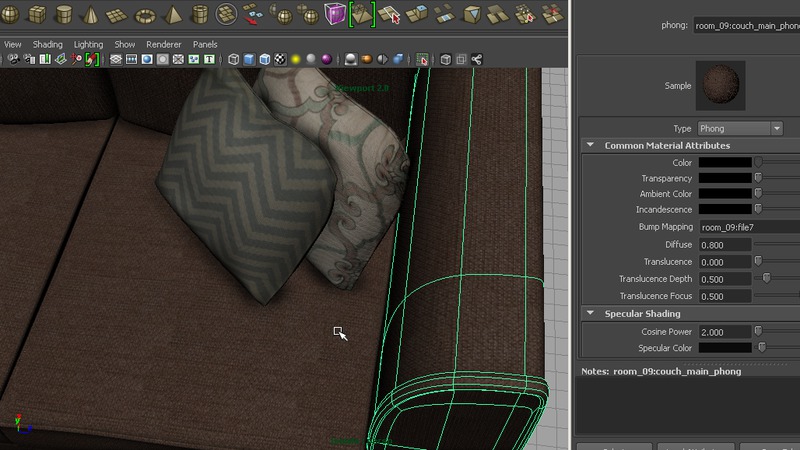Viewport: 800px width, 450px height.
Task: Click the yellow sphere lighting icon
Action: [x=296, y=60]
